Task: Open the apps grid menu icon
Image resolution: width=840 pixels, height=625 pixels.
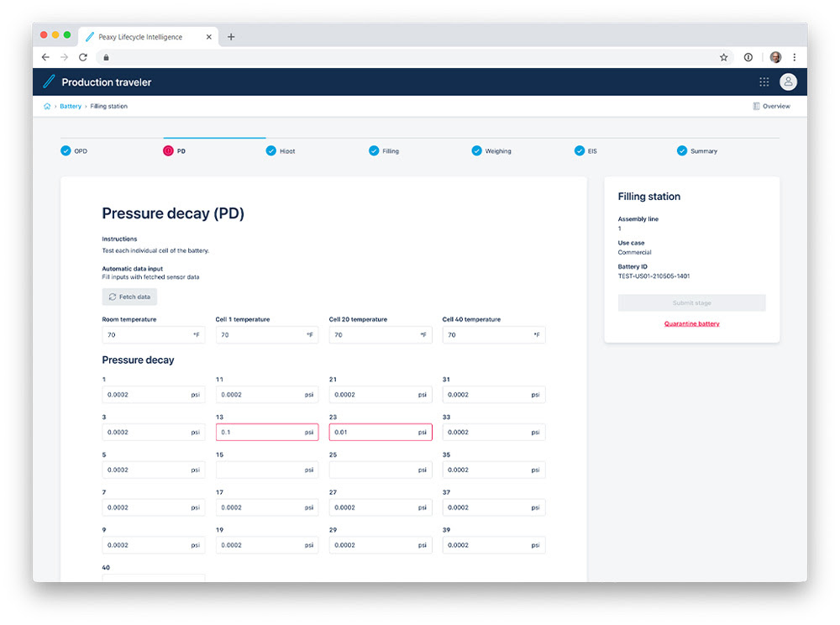Action: point(764,82)
